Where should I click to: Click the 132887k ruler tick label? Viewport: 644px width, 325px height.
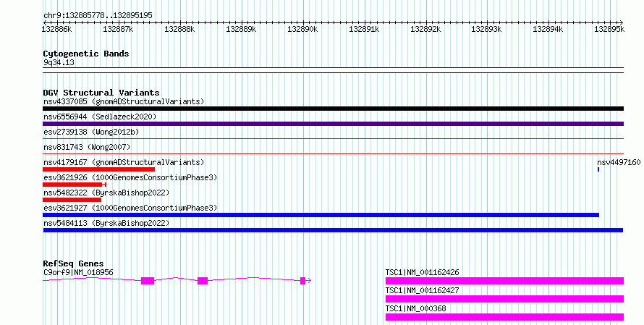(x=118, y=29)
